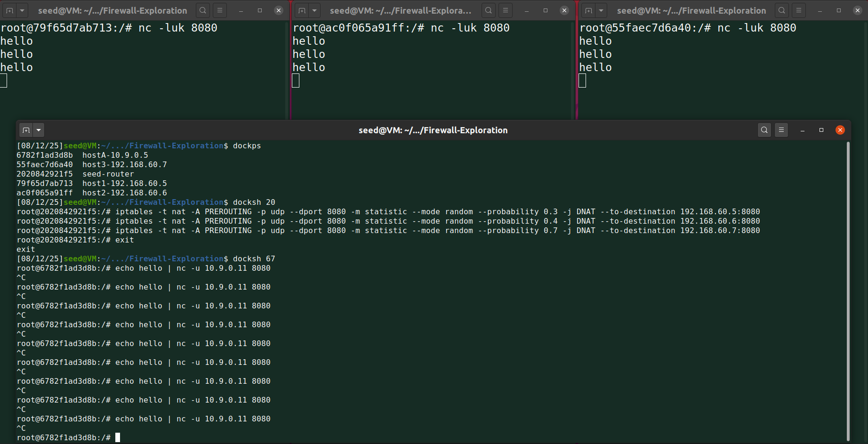The height and width of the screenshot is (444, 868).
Task: Open a new tab in the dockps terminal
Action: click(26, 130)
